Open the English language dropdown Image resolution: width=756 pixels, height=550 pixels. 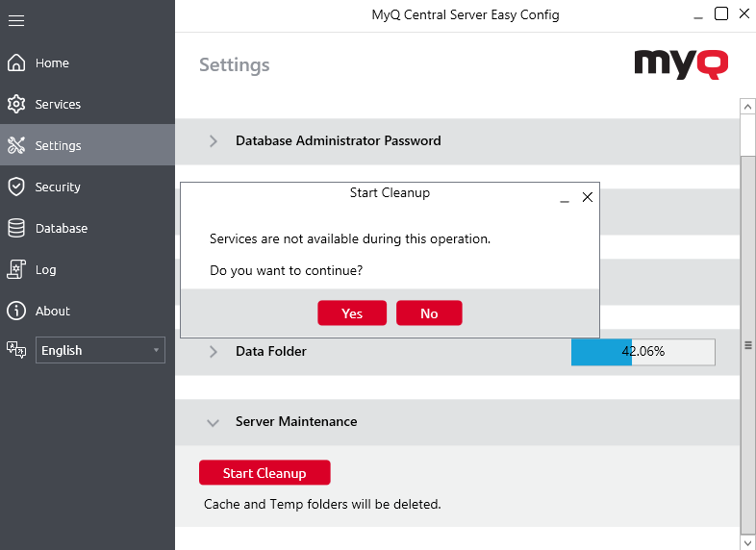pos(100,351)
